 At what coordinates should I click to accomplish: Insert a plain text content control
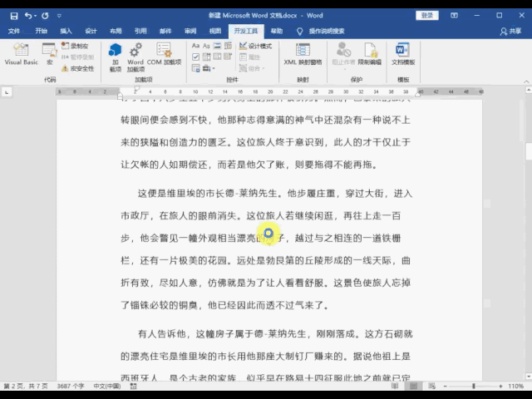click(206, 46)
